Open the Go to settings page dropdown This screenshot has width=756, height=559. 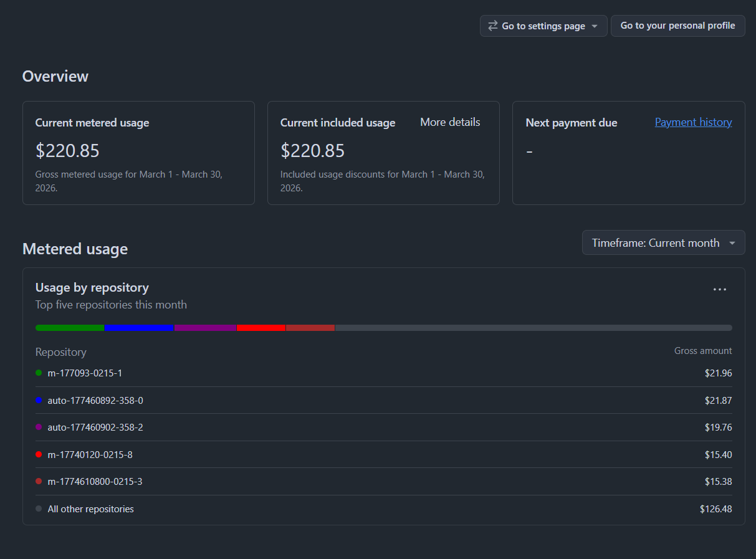(x=543, y=26)
